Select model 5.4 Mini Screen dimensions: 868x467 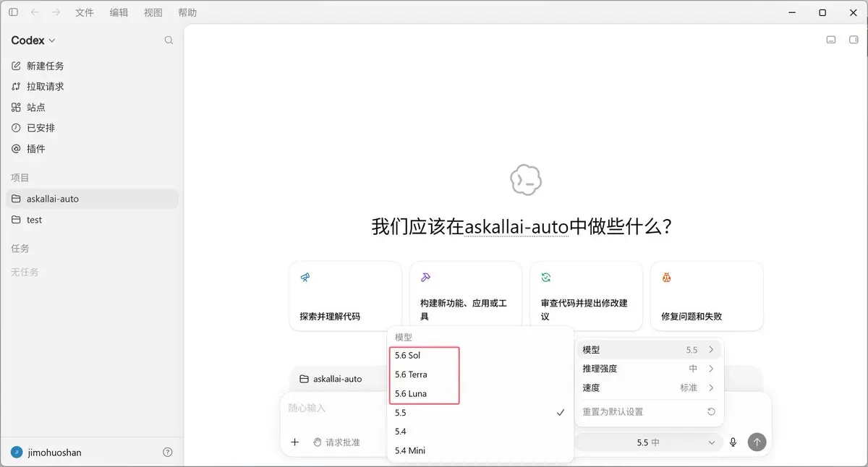pyautogui.click(x=480, y=450)
